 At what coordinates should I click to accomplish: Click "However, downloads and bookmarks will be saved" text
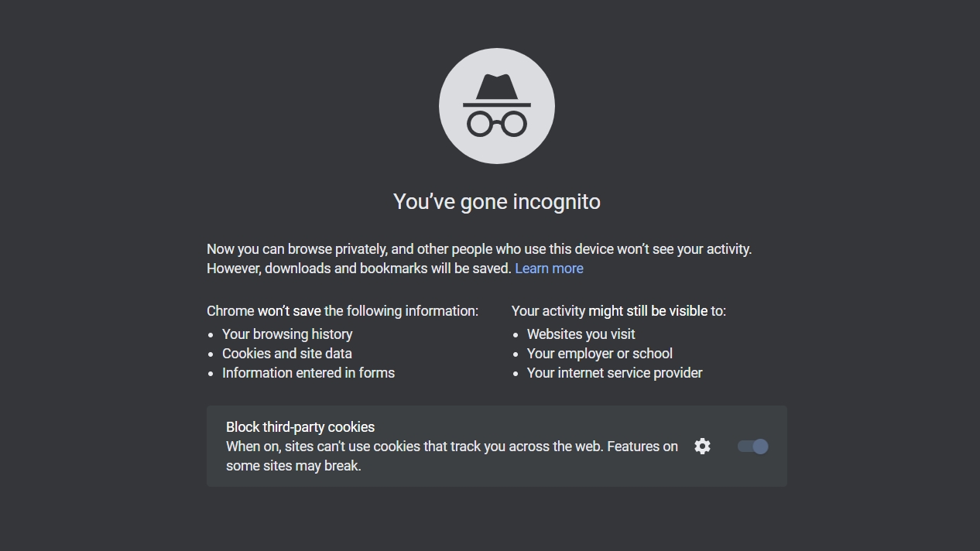(x=358, y=269)
